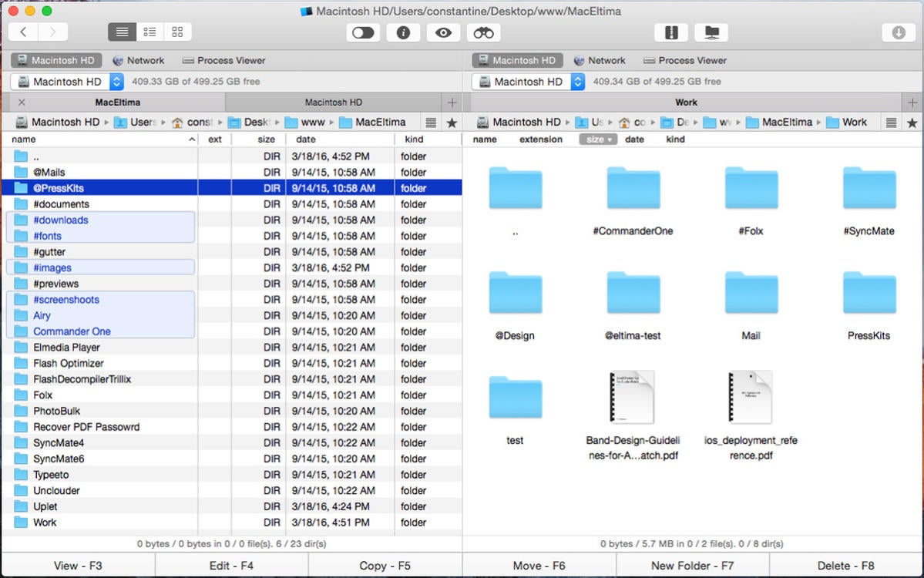The height and width of the screenshot is (578, 924).
Task: Select Network in left pane drive bar
Action: click(x=139, y=60)
